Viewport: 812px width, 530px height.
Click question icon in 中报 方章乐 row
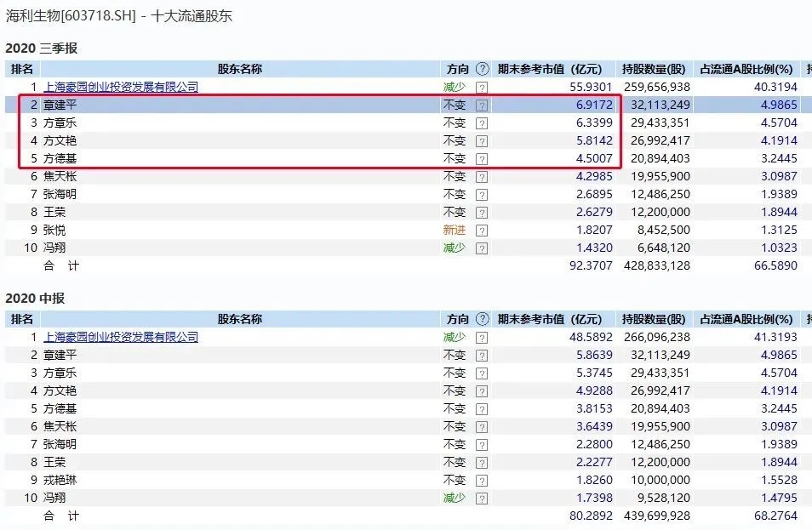[482, 373]
